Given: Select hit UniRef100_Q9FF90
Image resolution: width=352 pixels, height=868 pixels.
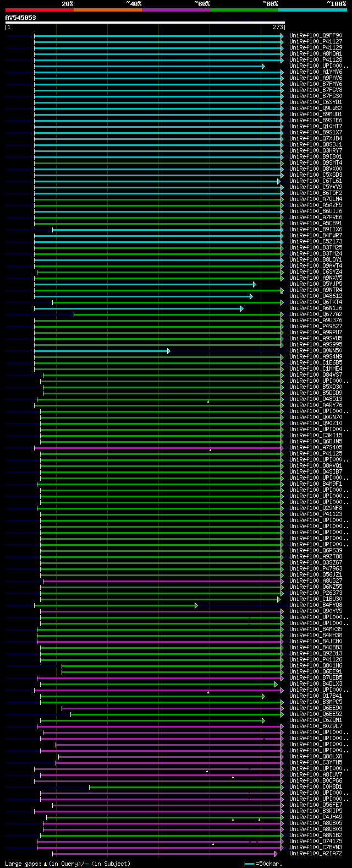Looking at the screenshot, I should tap(316, 36).
